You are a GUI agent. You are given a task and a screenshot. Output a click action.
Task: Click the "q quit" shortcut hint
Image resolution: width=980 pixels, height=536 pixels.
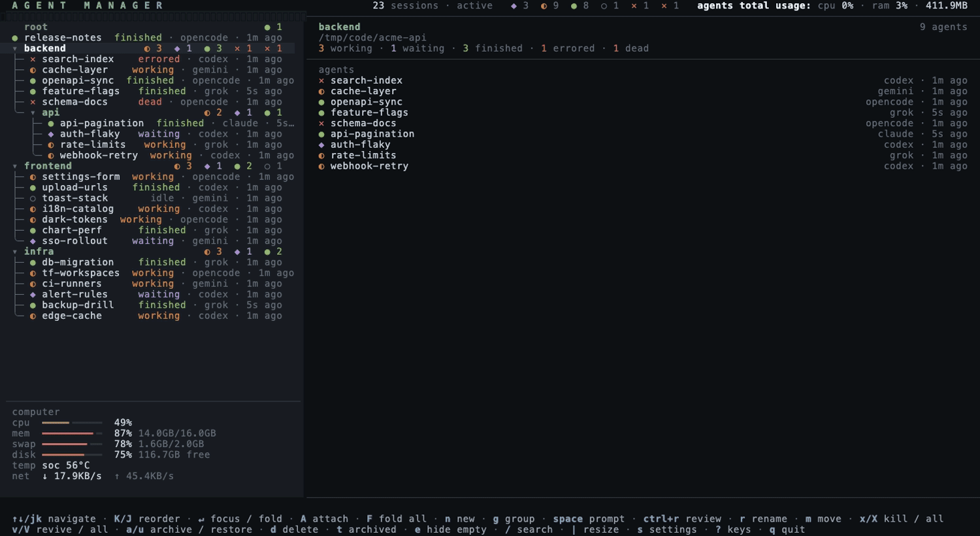787,529
